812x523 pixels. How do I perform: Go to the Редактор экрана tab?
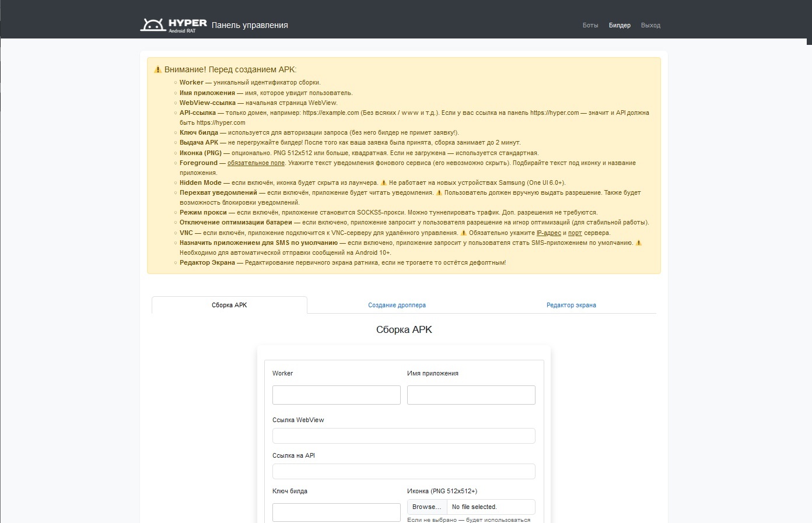pos(571,306)
